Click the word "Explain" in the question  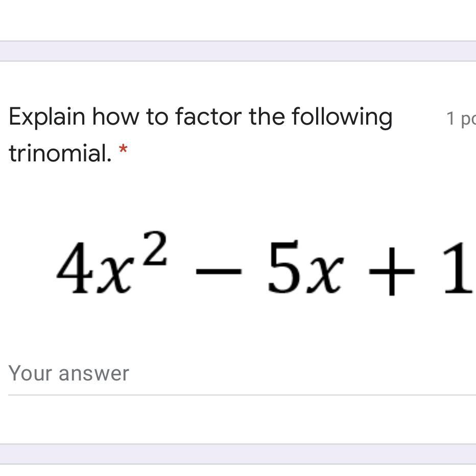46,117
